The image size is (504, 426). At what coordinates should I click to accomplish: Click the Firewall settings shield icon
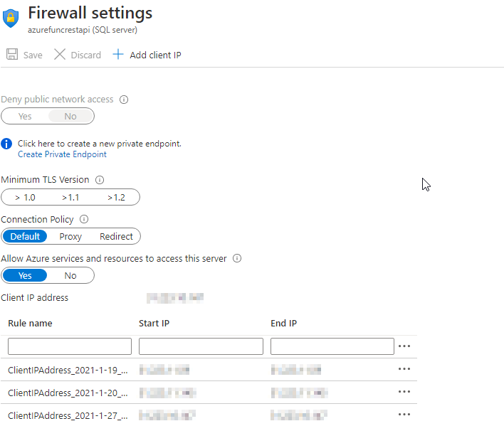click(x=11, y=18)
